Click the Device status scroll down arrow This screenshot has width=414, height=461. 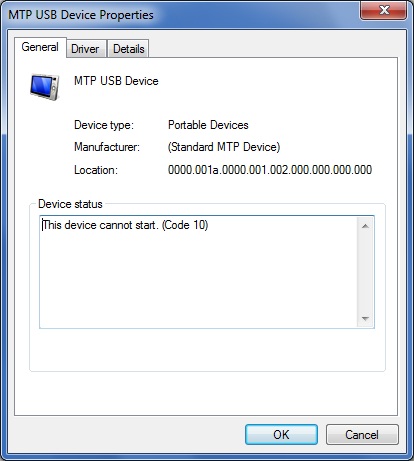365,319
